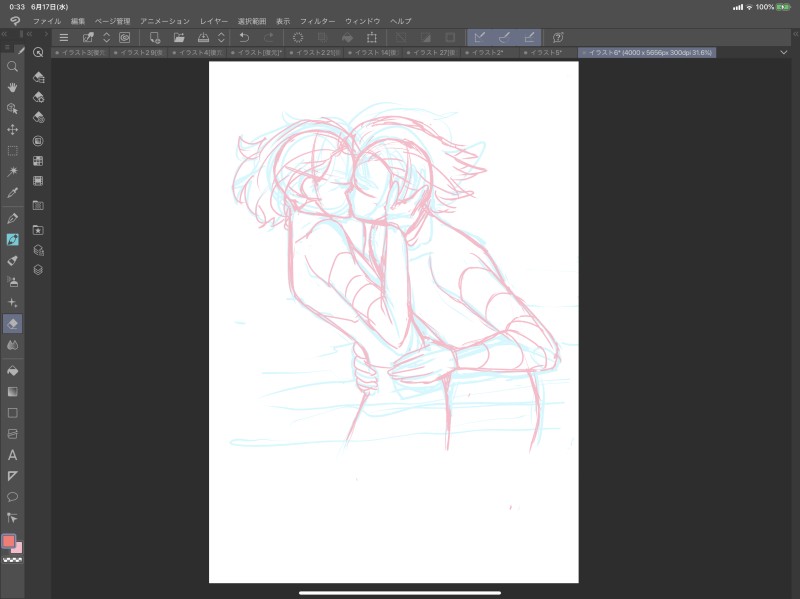Open the Quick Access circle arrow icon

[x=38, y=52]
